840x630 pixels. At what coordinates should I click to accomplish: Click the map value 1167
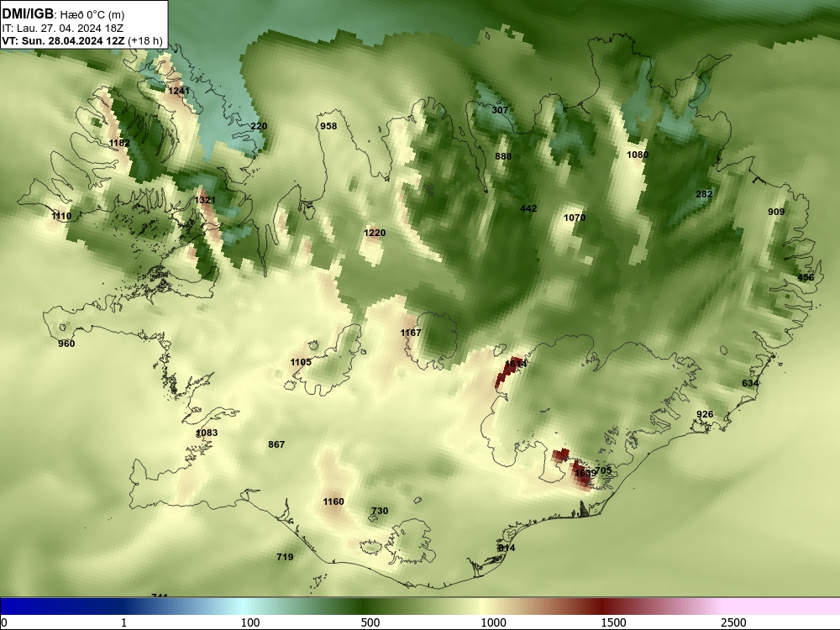tap(411, 333)
